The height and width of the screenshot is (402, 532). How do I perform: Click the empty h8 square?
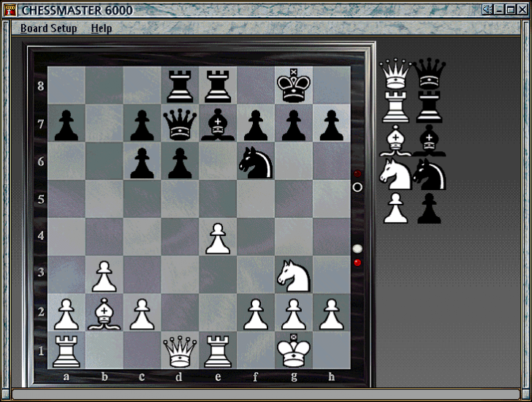pyautogui.click(x=332, y=85)
